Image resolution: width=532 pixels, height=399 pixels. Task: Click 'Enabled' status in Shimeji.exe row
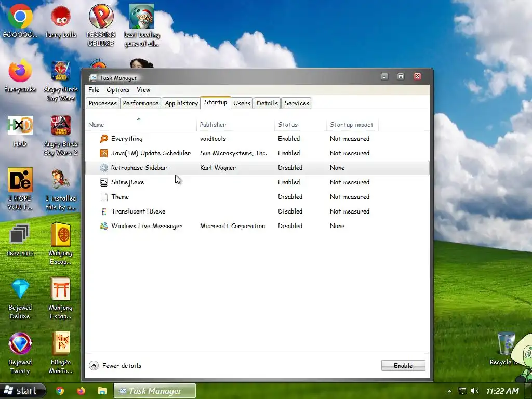point(289,182)
